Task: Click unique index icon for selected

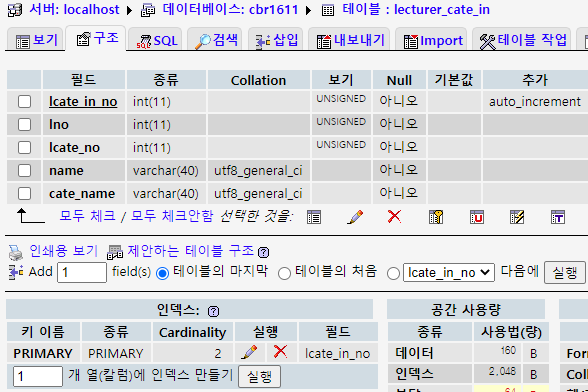Action: pyautogui.click(x=477, y=217)
